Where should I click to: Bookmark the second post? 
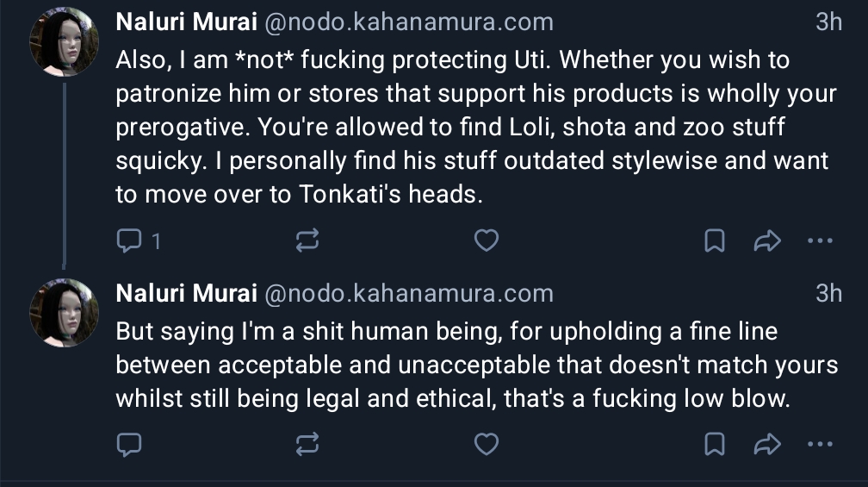(x=714, y=445)
